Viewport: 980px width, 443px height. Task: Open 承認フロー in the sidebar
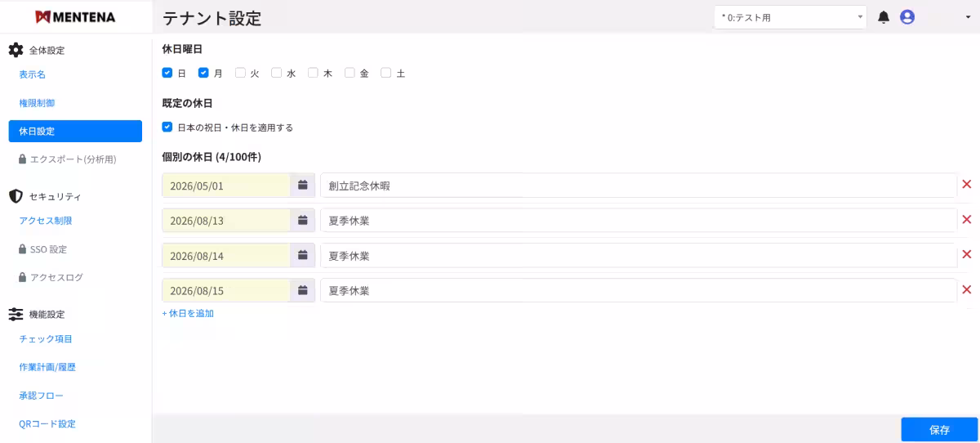click(x=42, y=396)
